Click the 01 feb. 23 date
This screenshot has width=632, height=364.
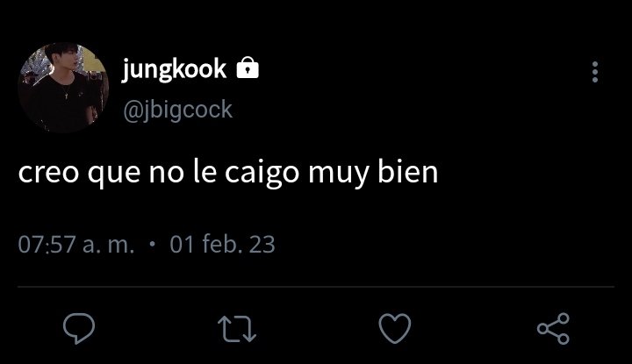click(x=222, y=244)
